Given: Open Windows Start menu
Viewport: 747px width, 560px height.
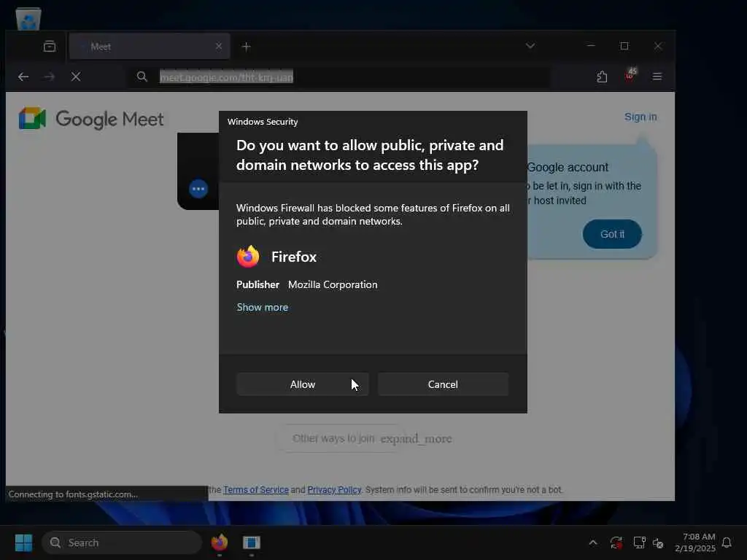Looking at the screenshot, I should point(23,542).
